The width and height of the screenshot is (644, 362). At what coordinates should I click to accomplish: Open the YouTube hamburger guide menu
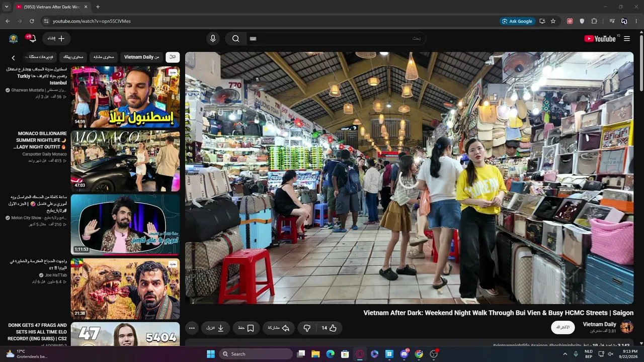point(627,39)
